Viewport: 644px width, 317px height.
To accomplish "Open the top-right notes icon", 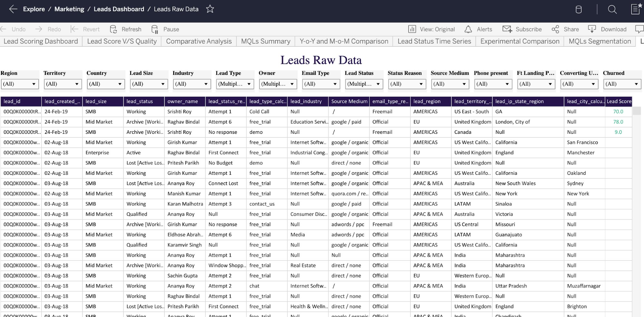I will click(636, 9).
